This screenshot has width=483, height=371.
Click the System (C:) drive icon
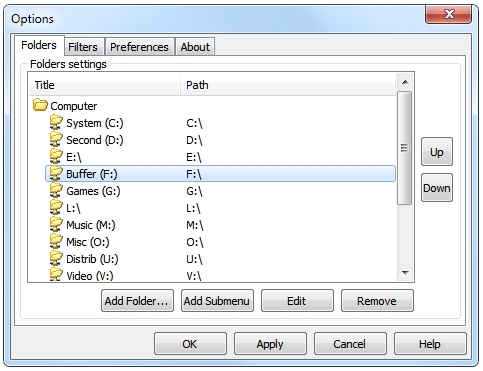coord(56,122)
